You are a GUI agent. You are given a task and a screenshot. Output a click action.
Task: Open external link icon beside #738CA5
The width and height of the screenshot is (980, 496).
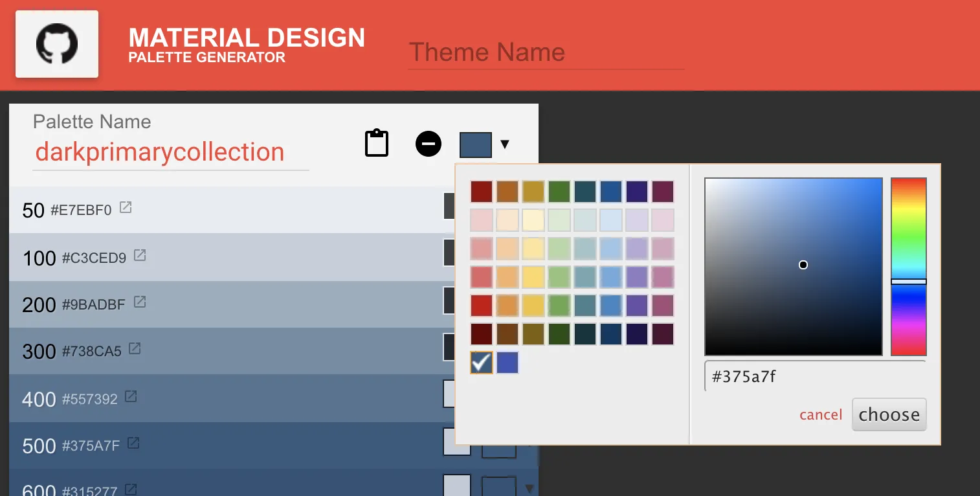135,348
